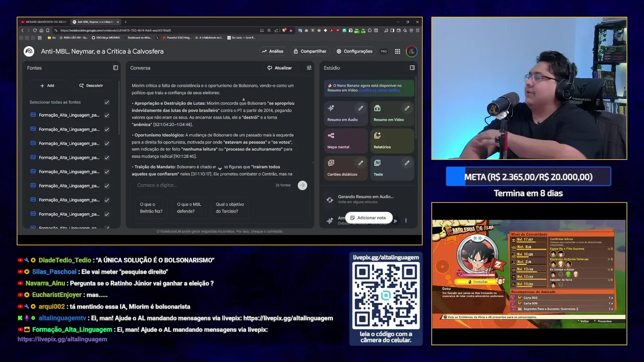
Task: Open A infalibilidade da I bookmark
Action: (x=208, y=38)
